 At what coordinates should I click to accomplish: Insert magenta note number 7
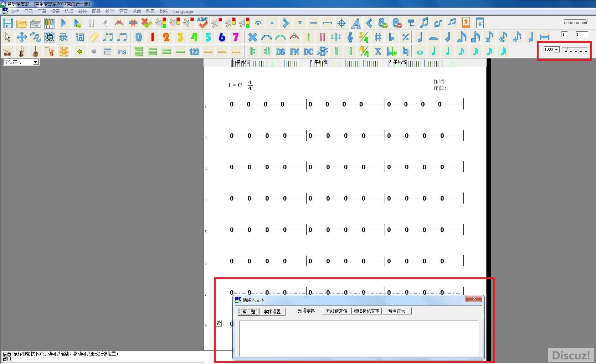(236, 37)
